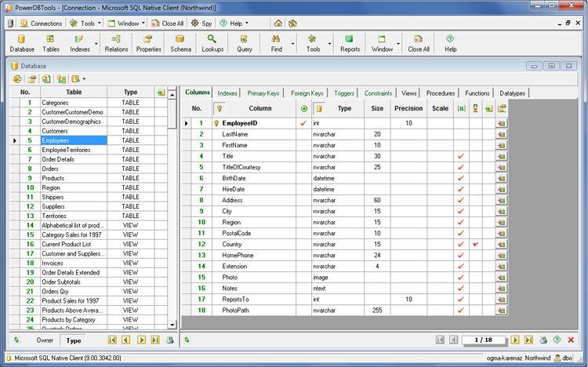Open the Find dropdown arrow in toolbar
Viewport: 588px width, 367px height.
pos(293,44)
